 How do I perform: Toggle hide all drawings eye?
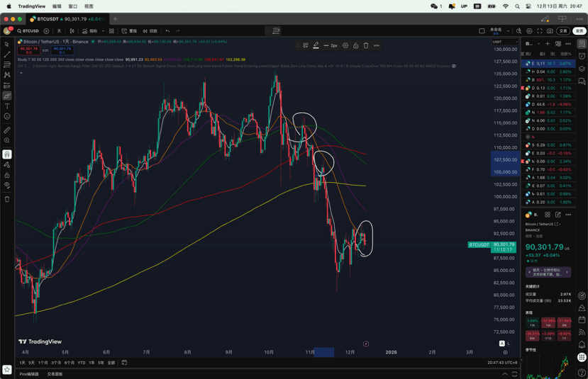pos(7,185)
